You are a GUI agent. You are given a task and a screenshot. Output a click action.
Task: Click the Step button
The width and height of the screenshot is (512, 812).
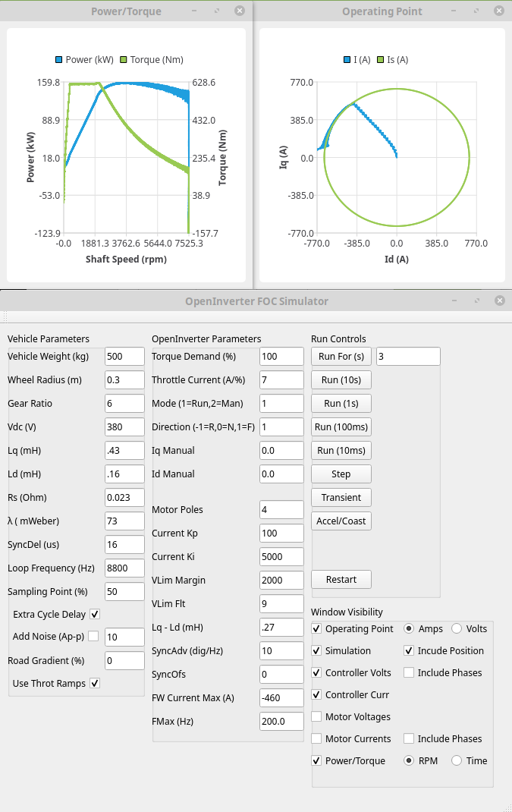tap(341, 474)
